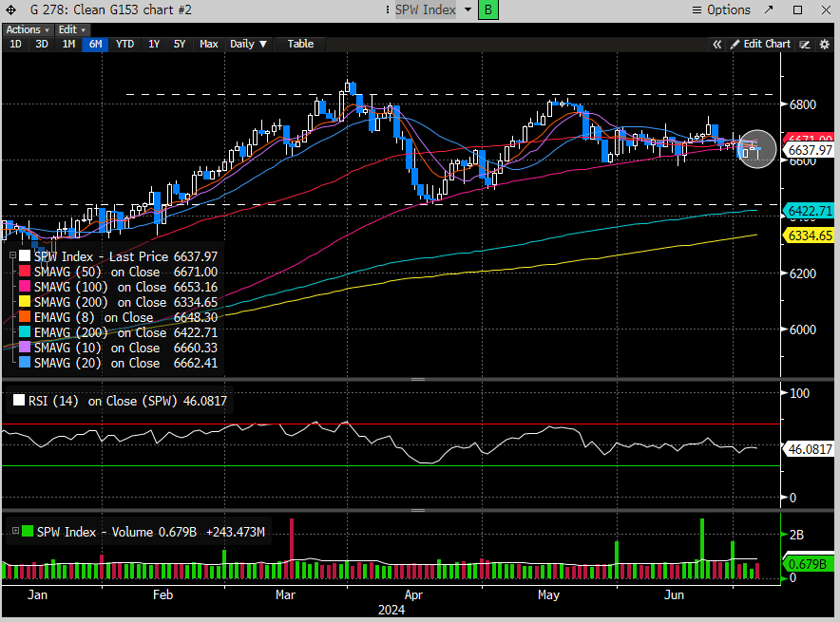Click the green B button
This screenshot has width=840, height=622.
pyautogui.click(x=487, y=9)
